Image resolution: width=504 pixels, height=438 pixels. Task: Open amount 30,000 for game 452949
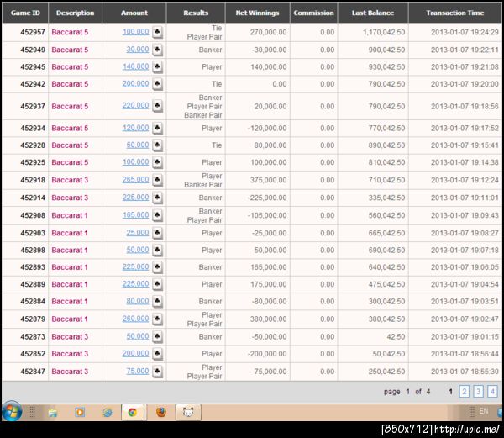point(138,50)
